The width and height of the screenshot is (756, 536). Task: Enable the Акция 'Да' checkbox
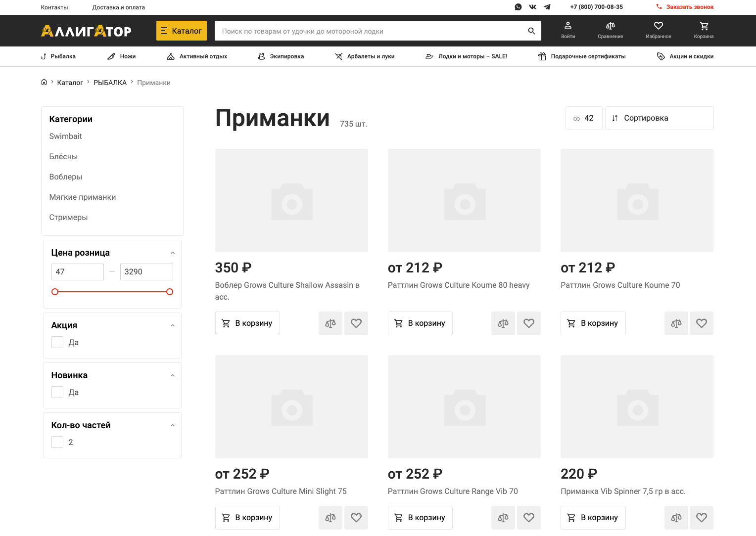(x=57, y=342)
